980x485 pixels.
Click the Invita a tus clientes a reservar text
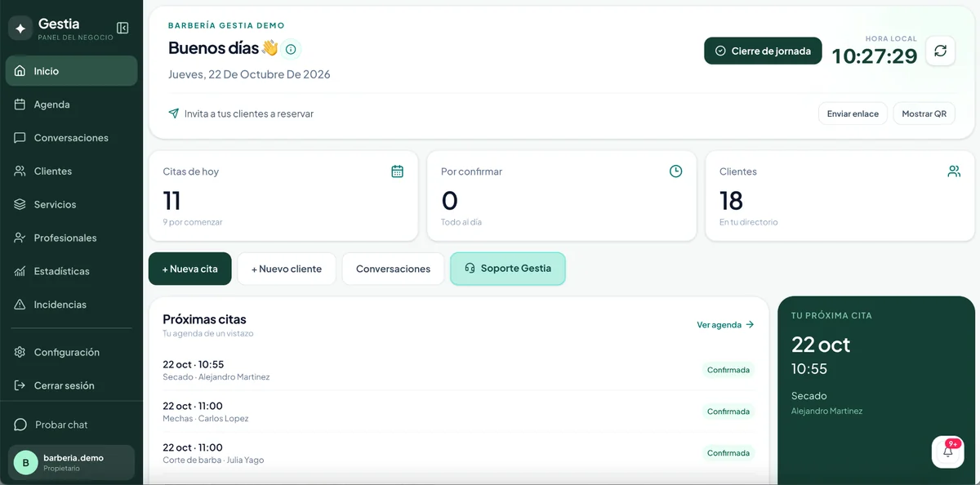point(249,113)
